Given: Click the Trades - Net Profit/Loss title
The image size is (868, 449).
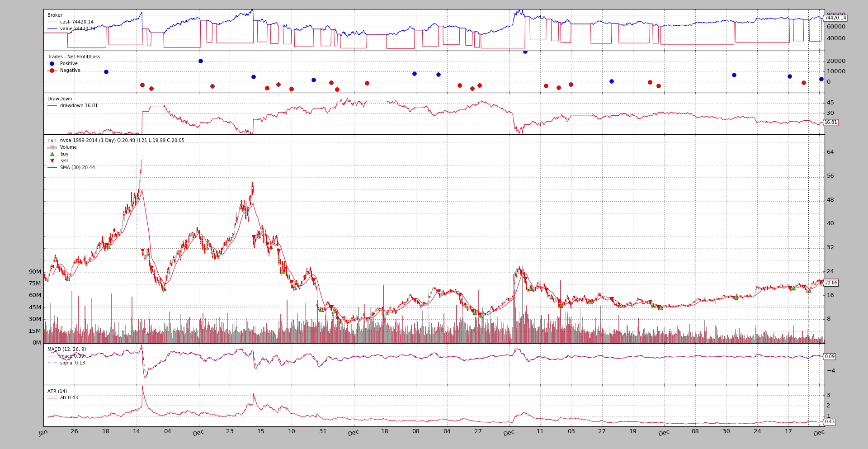Looking at the screenshot, I should 74,57.
